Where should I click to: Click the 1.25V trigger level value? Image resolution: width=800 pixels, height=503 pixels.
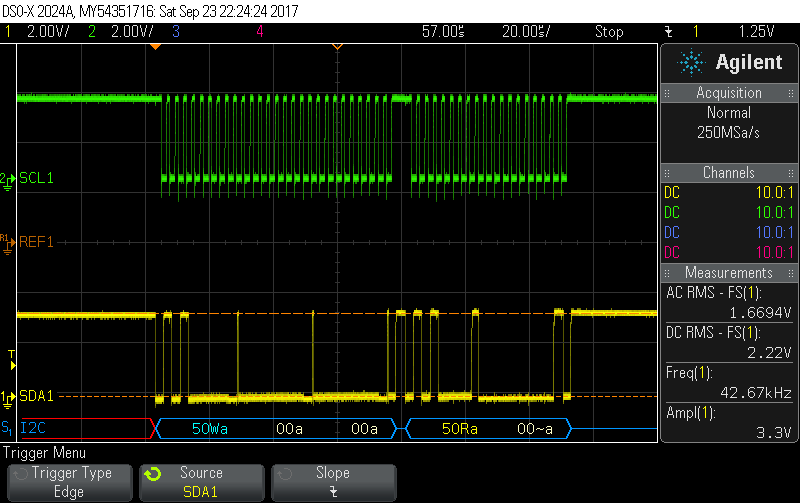point(757,32)
